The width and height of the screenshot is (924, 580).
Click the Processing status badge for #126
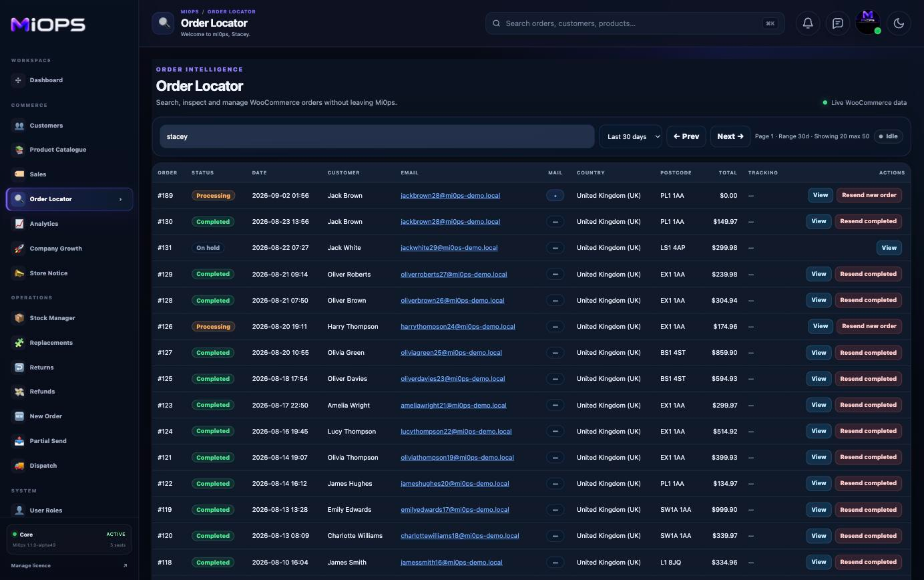pyautogui.click(x=213, y=327)
